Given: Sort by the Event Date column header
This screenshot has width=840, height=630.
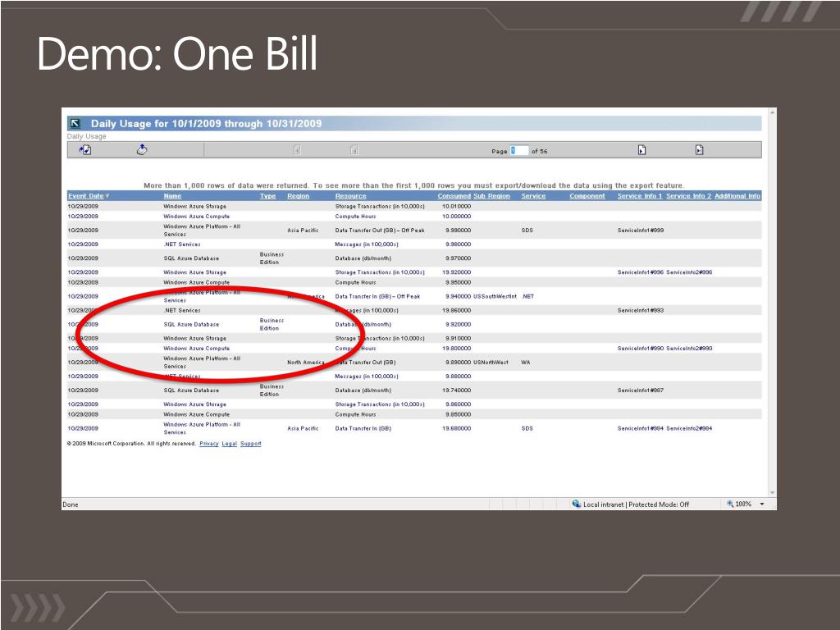Looking at the screenshot, I should [x=85, y=196].
